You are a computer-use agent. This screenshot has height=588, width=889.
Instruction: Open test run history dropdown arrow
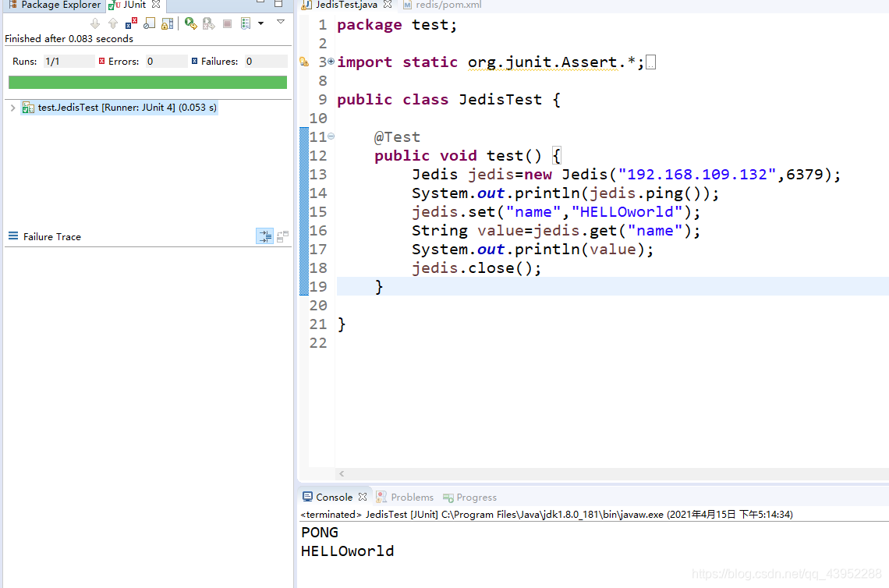[x=260, y=23]
